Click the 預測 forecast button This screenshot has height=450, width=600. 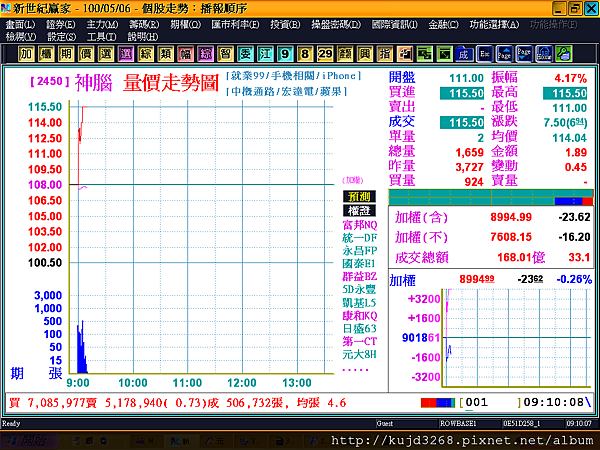pyautogui.click(x=359, y=197)
